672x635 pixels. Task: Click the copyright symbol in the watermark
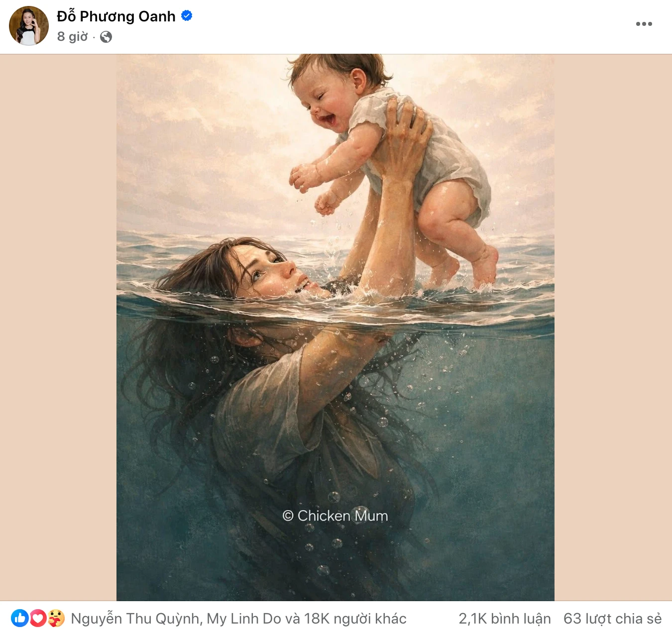[x=288, y=516]
